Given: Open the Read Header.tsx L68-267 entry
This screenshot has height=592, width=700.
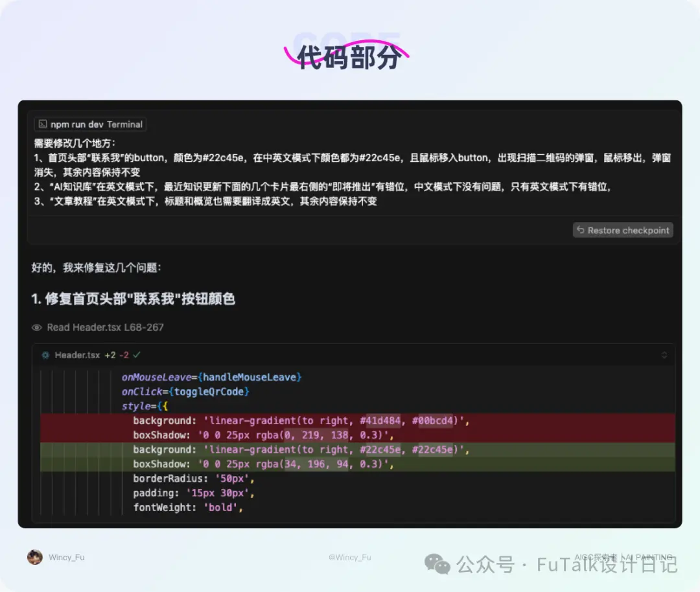Looking at the screenshot, I should pyautogui.click(x=98, y=328).
